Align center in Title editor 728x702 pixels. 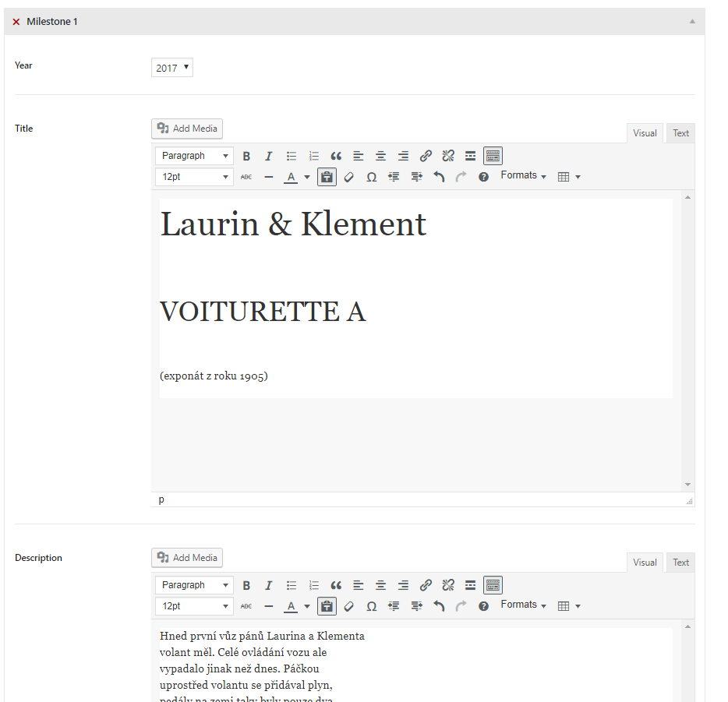click(x=380, y=156)
